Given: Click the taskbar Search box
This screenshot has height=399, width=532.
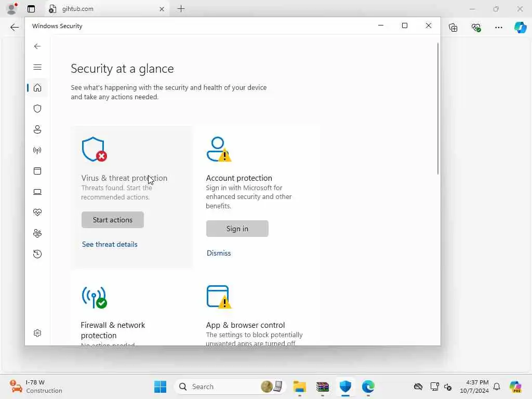Looking at the screenshot, I should click(x=230, y=387).
